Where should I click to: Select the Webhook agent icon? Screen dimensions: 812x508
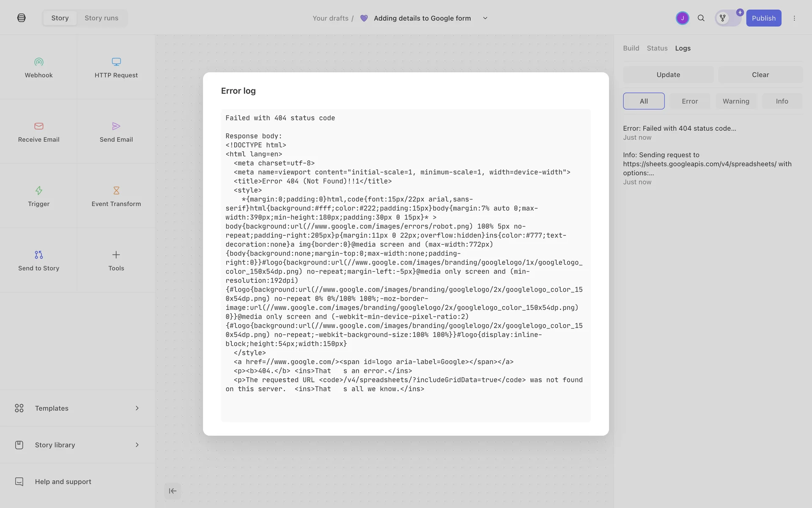tap(38, 62)
